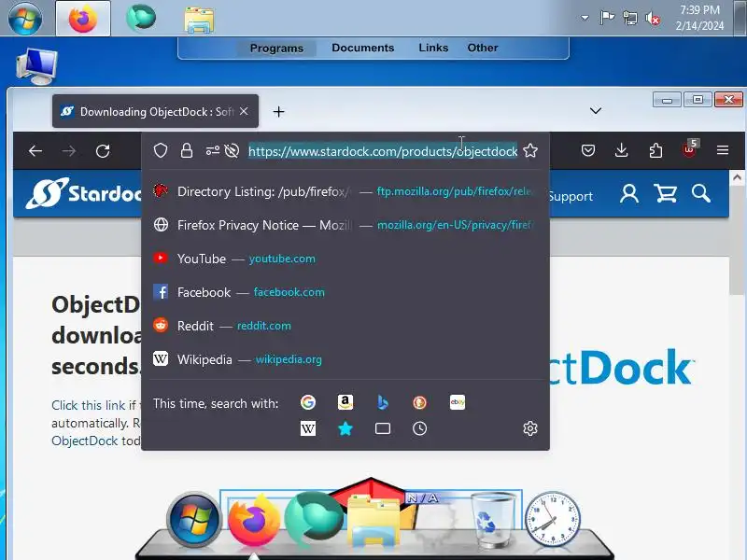Open the Firefox hamburger application menu
This screenshot has height=560, width=747.
point(723,150)
